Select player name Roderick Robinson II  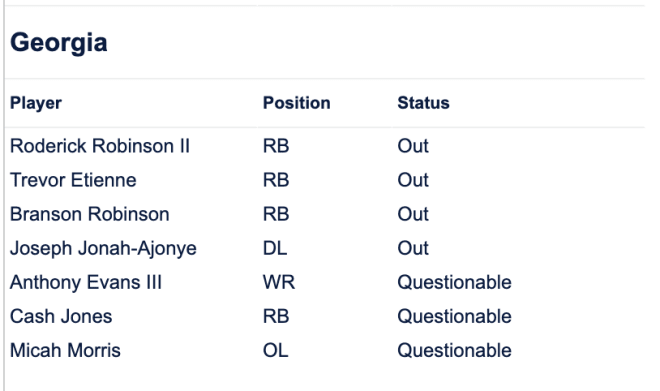[100, 146]
